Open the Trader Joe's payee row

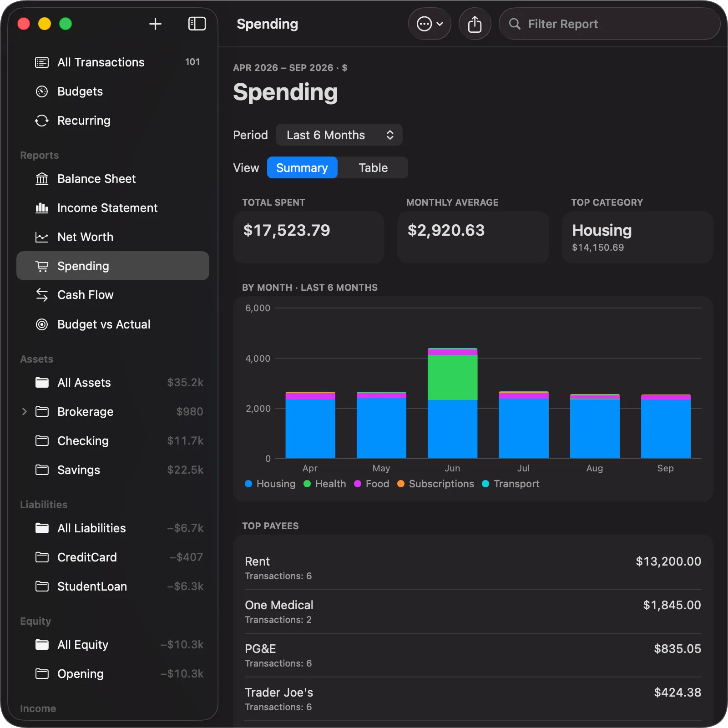tap(473, 699)
